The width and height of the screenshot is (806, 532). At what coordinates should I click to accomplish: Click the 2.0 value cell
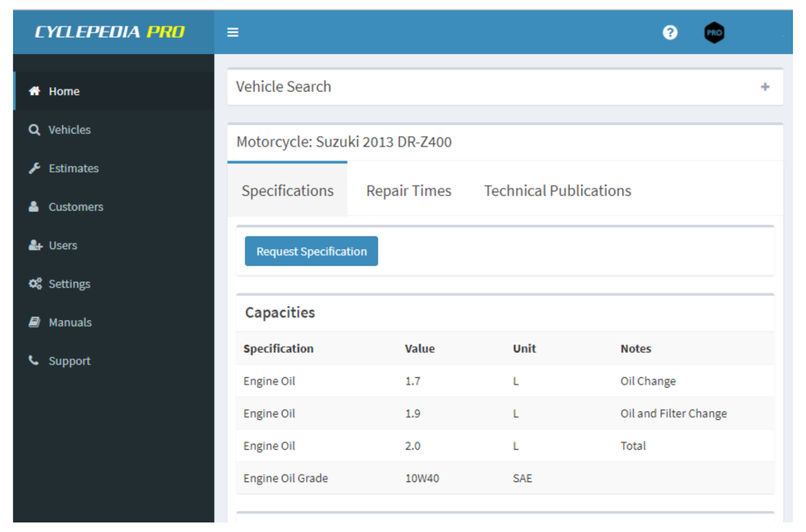pyautogui.click(x=413, y=446)
